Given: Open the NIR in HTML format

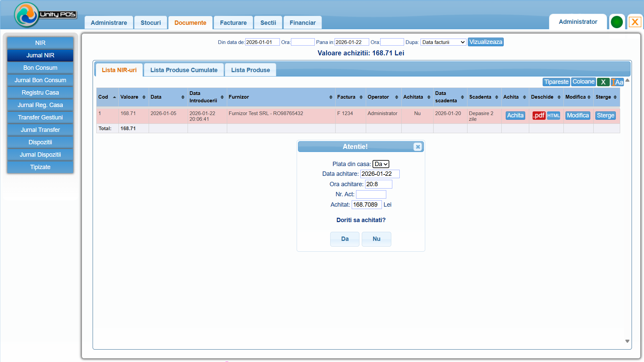Looking at the screenshot, I should (553, 115).
